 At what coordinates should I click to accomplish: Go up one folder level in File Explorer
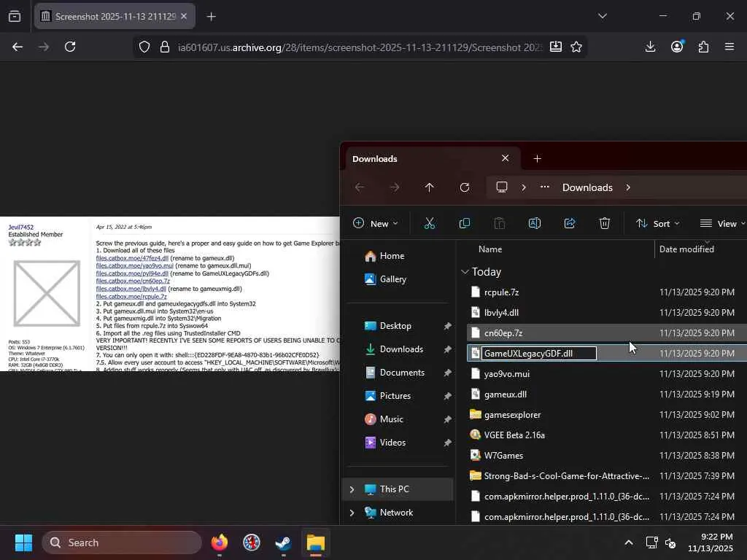point(429,187)
